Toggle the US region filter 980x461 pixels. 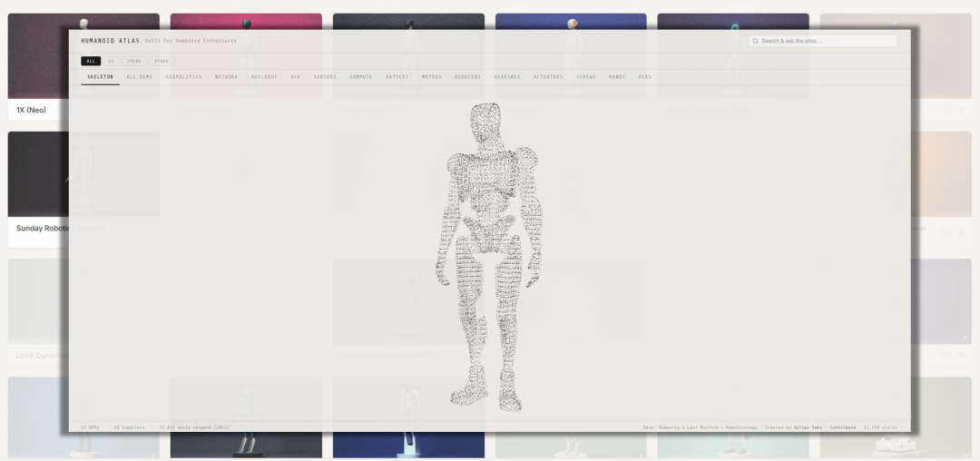111,61
